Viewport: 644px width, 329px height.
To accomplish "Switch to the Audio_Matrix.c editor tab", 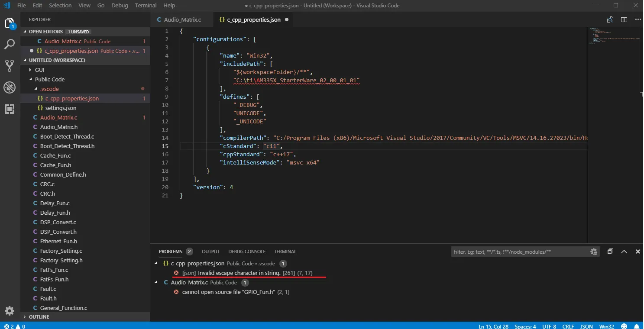I will tap(182, 20).
